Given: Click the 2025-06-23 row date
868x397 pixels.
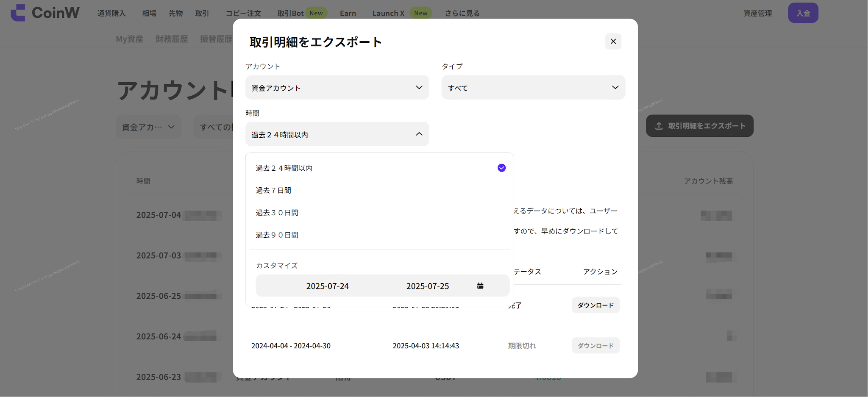Looking at the screenshot, I should pyautogui.click(x=159, y=377).
